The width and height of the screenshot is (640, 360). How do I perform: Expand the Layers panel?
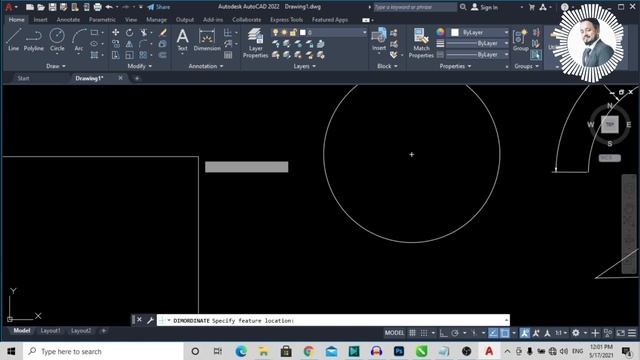pyautogui.click(x=304, y=66)
